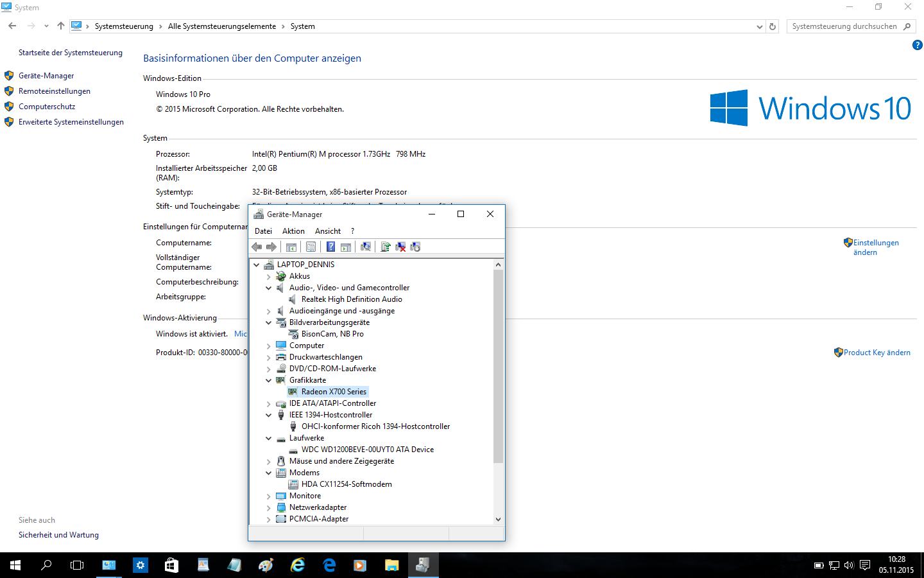Select BisonCam, NB Pro device

332,334
